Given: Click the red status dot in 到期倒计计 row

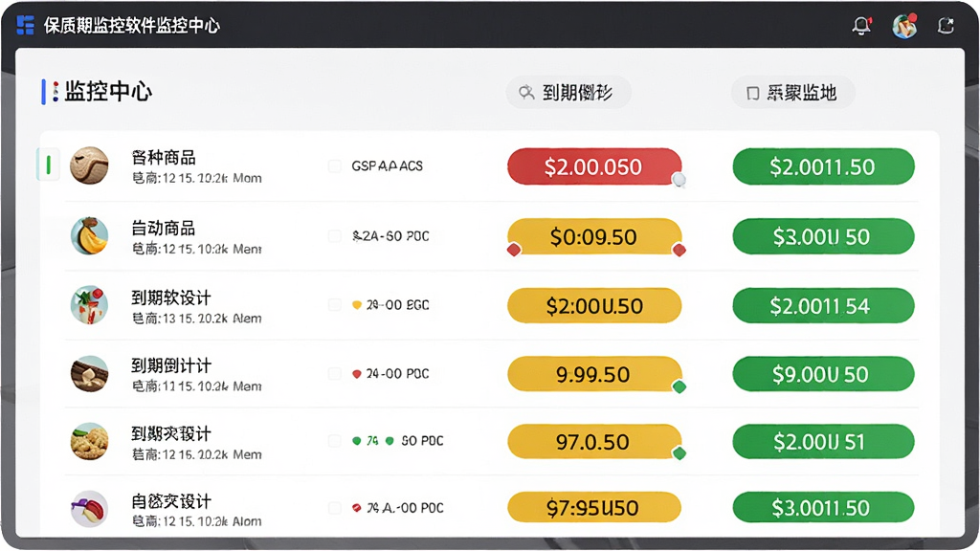Looking at the screenshot, I should pos(357,374).
